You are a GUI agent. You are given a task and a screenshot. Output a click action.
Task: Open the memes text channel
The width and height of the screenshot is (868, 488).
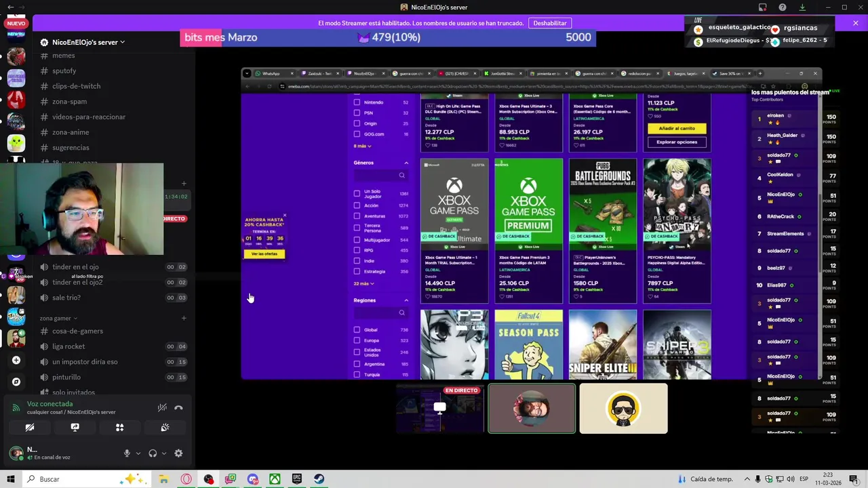click(x=64, y=56)
